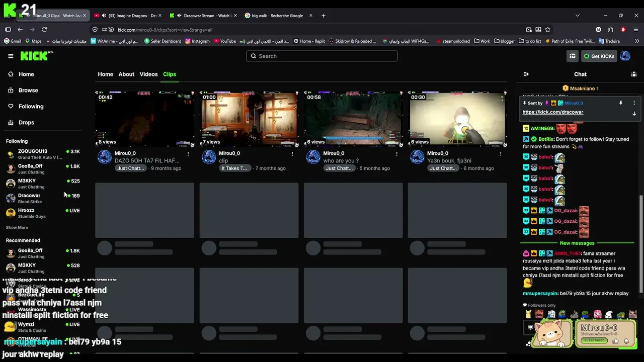Open the Seller Dashboard bookmark

point(163,41)
